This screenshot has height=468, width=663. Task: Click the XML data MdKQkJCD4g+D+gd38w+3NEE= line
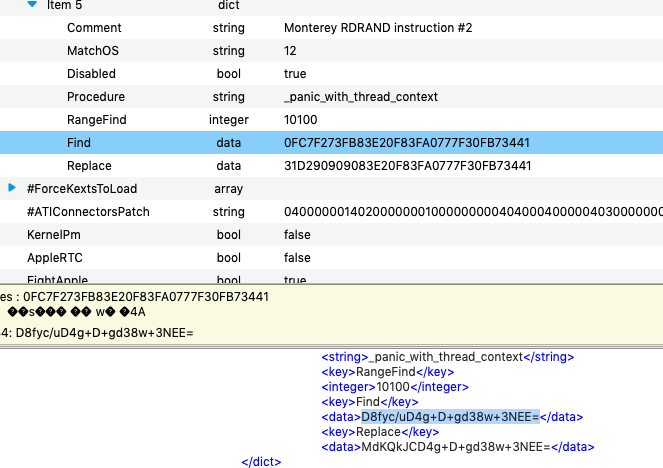(458, 447)
